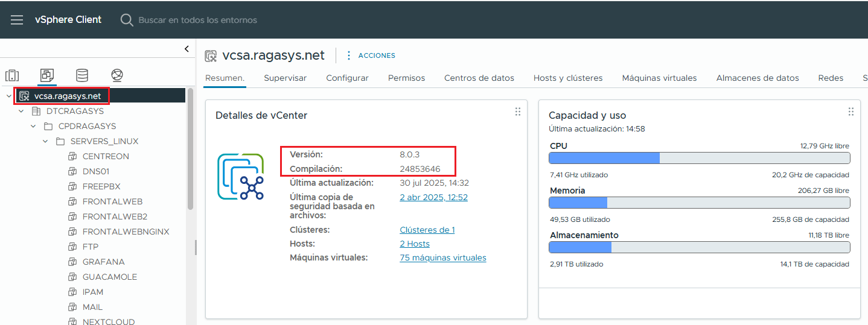Image resolution: width=868 pixels, height=325 pixels.
Task: Collapse the SERVERS_LINUX folder node
Action: pyautogui.click(x=45, y=141)
